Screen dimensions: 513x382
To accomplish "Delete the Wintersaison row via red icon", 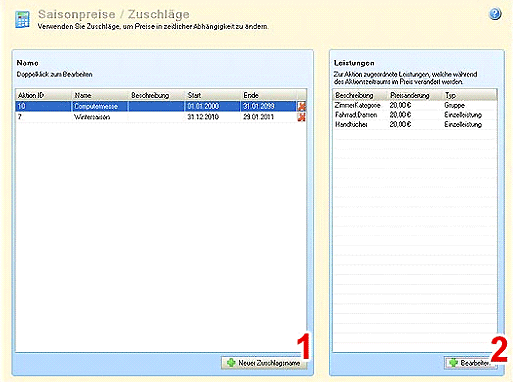I will [x=301, y=117].
